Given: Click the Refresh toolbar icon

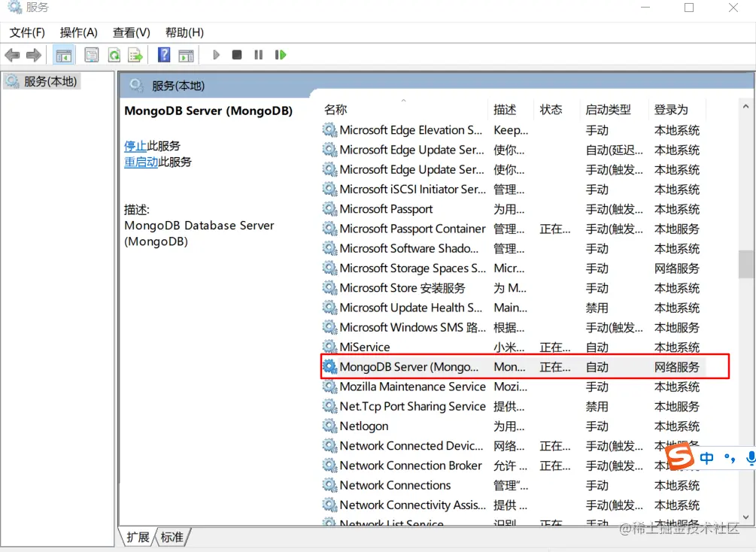Looking at the screenshot, I should tap(114, 55).
